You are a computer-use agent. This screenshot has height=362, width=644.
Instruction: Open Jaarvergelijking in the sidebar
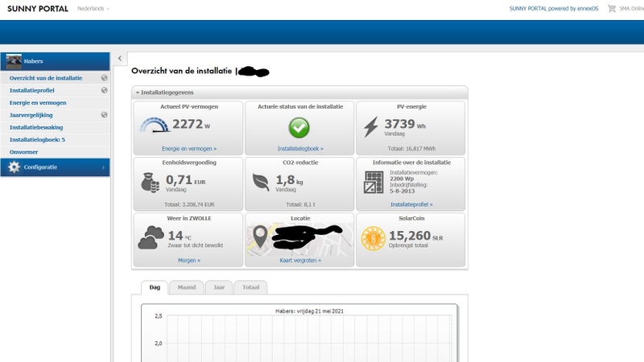point(31,115)
